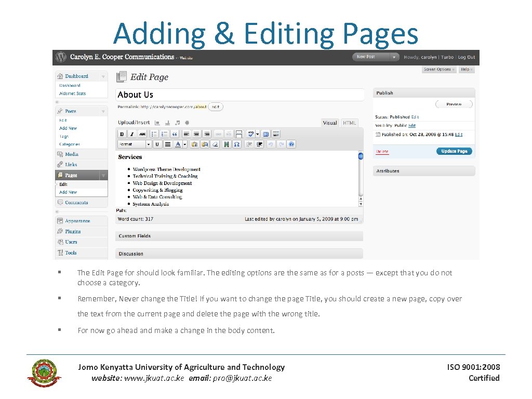Expand the New Post dropdown arrow

coord(393,57)
